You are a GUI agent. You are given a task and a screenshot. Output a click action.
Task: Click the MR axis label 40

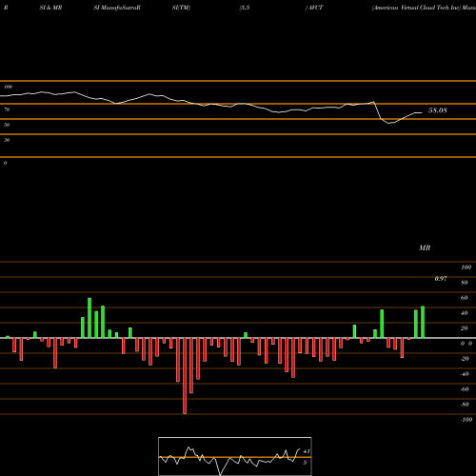tap(465, 313)
